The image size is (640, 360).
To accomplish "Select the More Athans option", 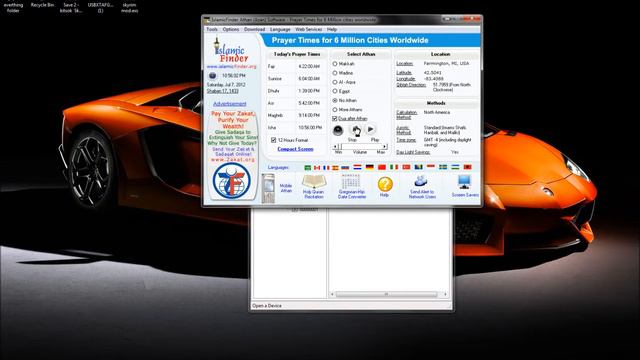I will click(x=335, y=109).
